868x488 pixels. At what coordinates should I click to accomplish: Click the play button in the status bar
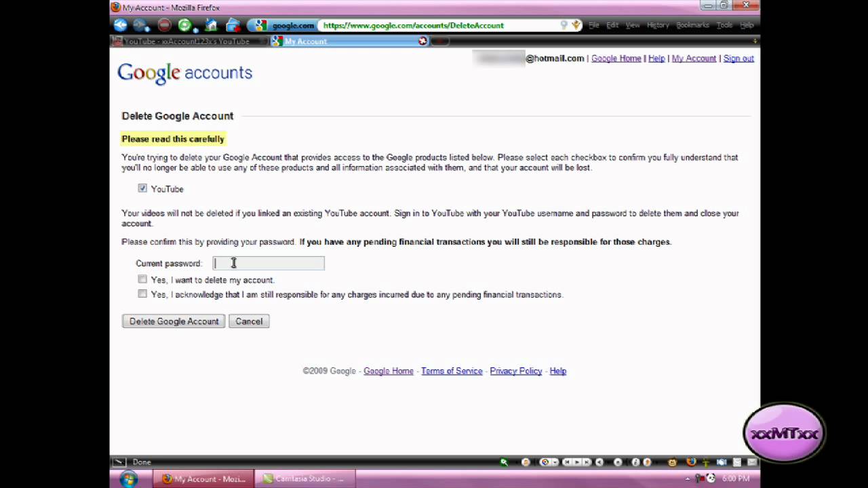(x=578, y=462)
